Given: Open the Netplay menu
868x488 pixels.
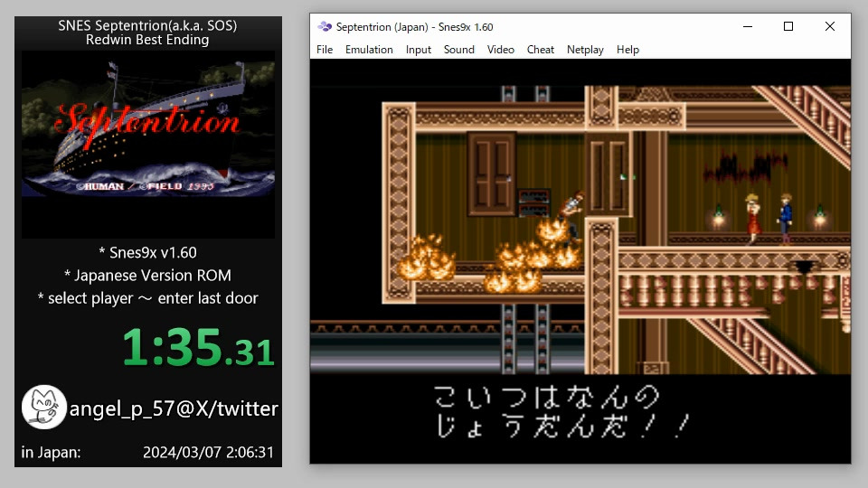Looking at the screenshot, I should click(585, 50).
